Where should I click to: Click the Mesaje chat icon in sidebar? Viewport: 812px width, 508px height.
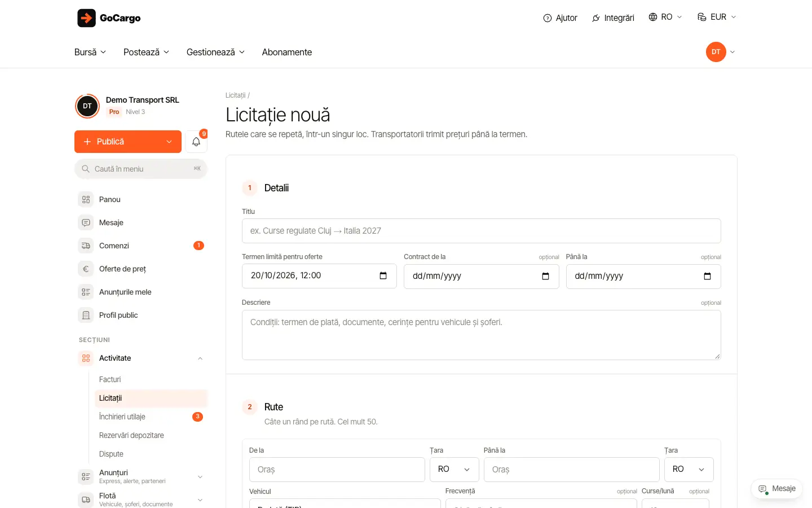(x=86, y=222)
